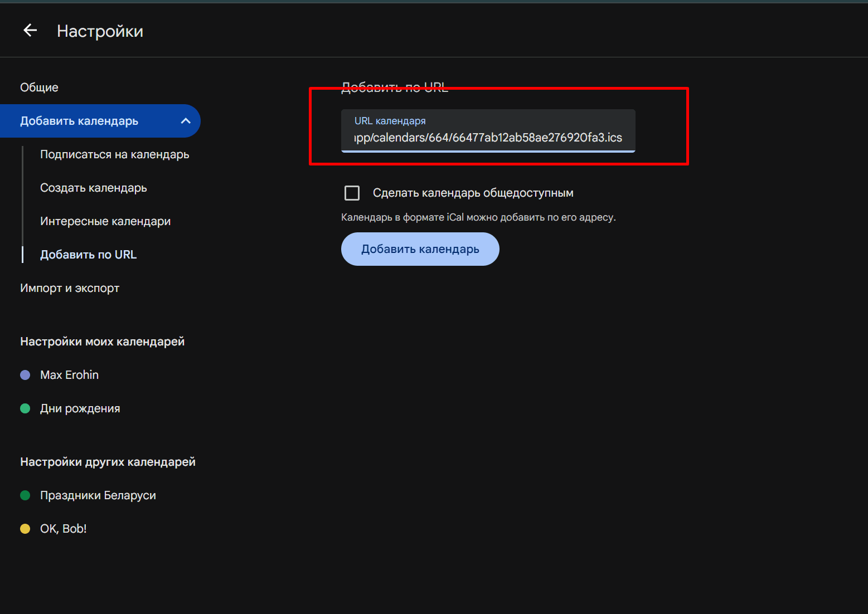Open settings for calendar «Max Erohin»

click(x=69, y=374)
